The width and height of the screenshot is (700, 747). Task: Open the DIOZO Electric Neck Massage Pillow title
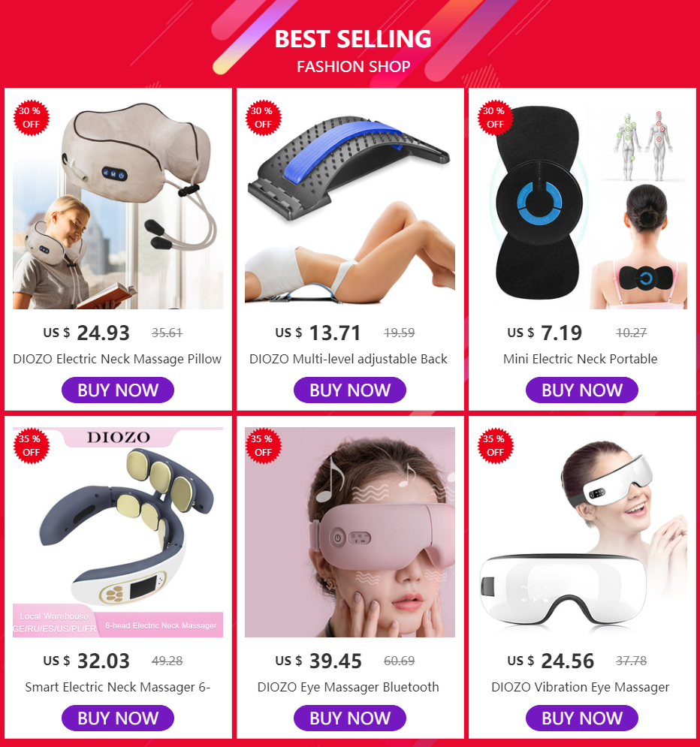117,359
